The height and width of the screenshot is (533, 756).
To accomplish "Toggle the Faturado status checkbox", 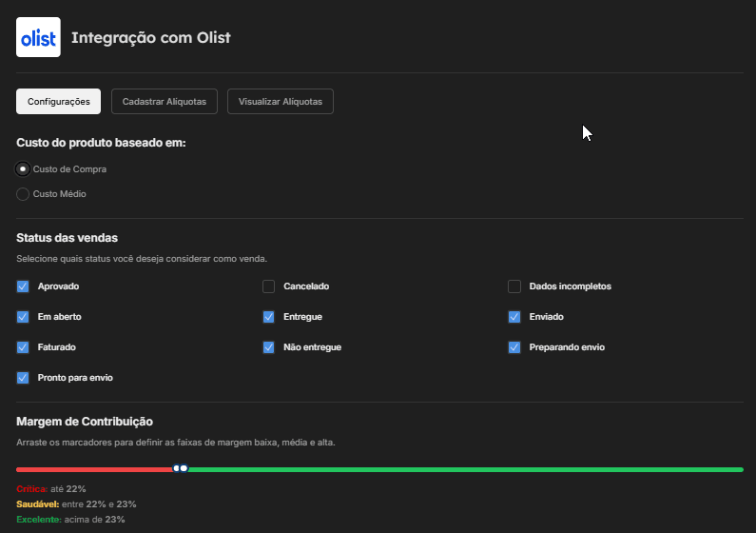I will pyautogui.click(x=23, y=347).
